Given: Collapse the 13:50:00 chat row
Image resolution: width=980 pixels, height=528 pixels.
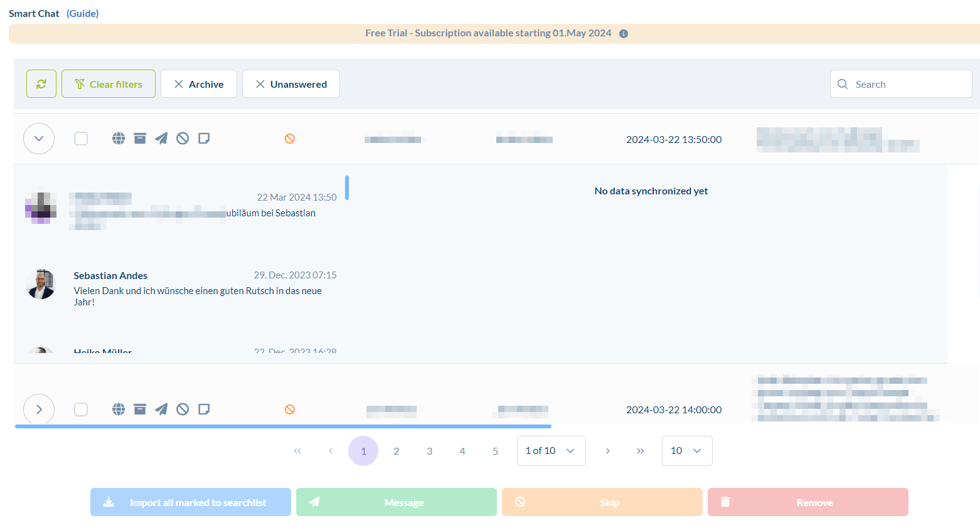Looking at the screenshot, I should click(39, 139).
